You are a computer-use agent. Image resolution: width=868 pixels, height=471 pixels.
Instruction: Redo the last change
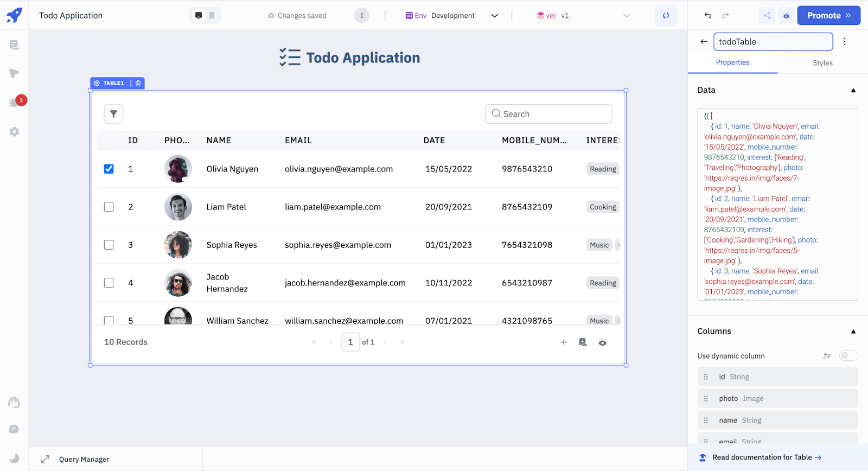tap(725, 16)
